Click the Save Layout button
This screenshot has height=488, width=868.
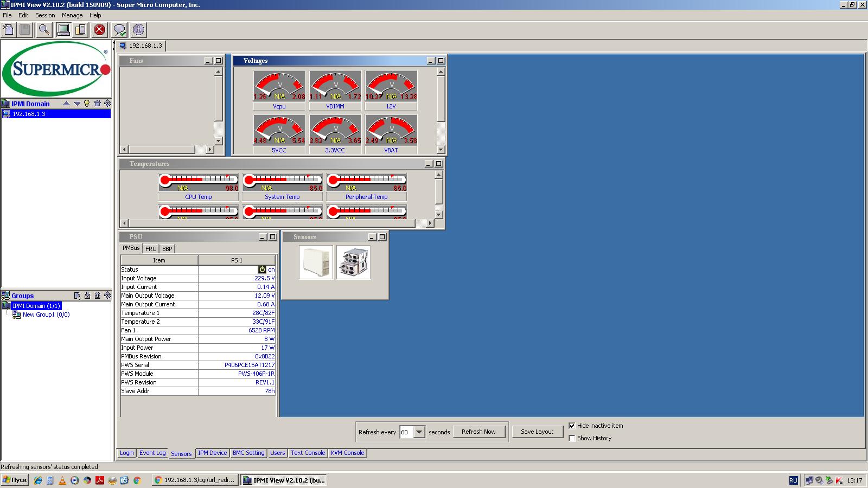coord(537,432)
